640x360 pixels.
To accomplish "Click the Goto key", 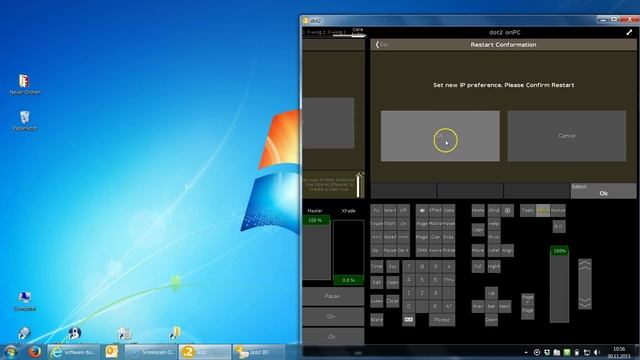I will coord(449,211).
